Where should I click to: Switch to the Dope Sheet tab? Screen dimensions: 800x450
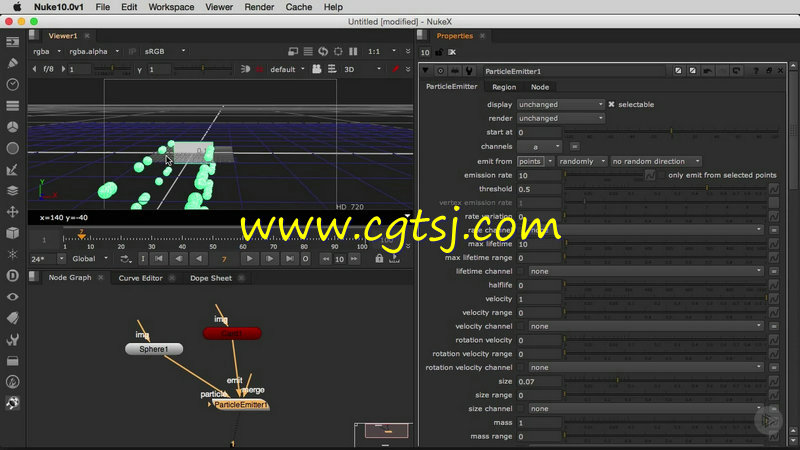pos(211,278)
